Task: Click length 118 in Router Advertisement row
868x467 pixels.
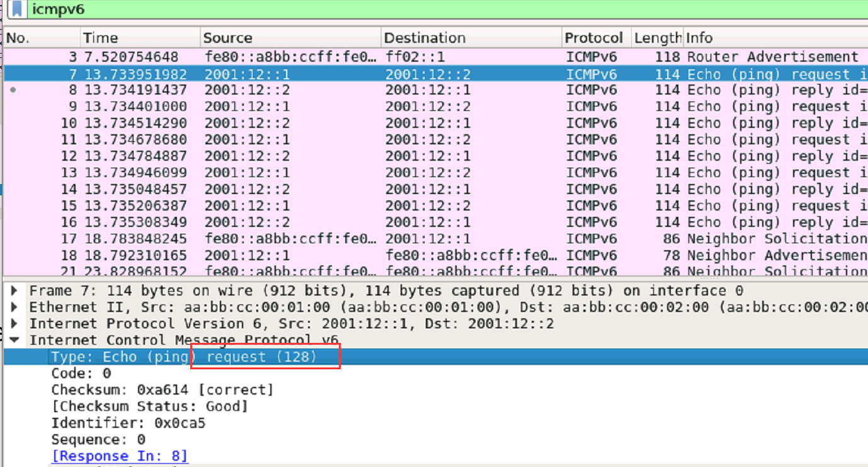Action: pos(667,57)
